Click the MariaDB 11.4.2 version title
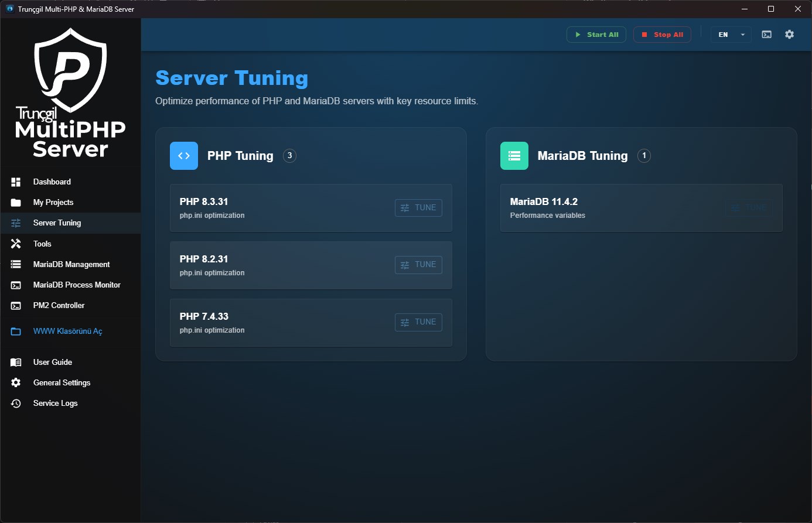 click(544, 201)
